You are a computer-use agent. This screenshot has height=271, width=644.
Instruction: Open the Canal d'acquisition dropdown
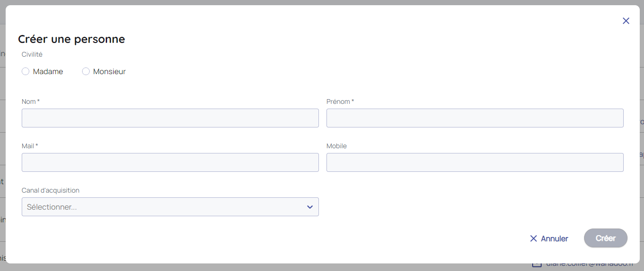(x=170, y=207)
